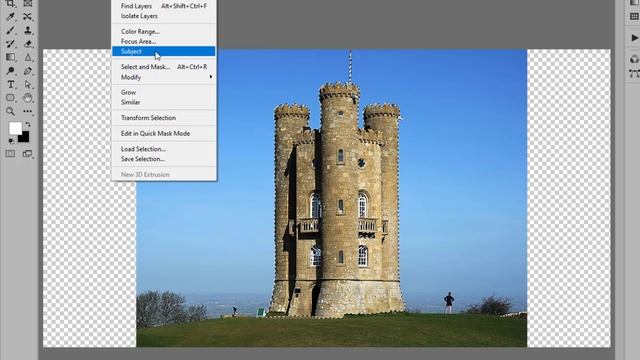
Task: Reset to default foreground and background colors
Action: pyautogui.click(x=11, y=141)
